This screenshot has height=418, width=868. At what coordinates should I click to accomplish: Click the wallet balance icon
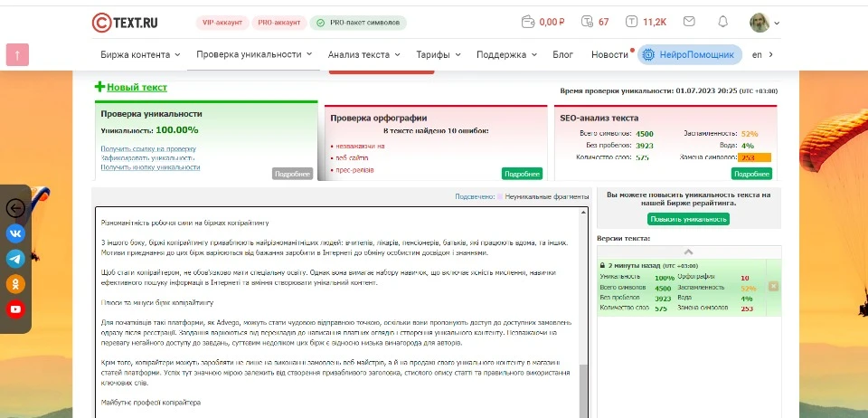[528, 22]
